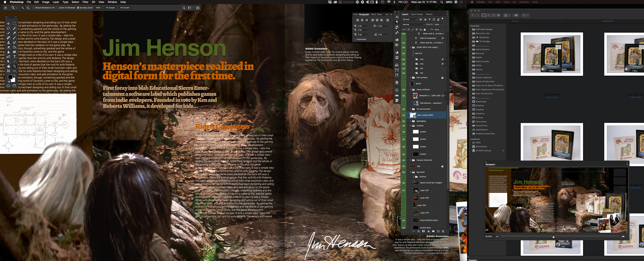Switch to the Layer Comps tab
The width and height of the screenshot is (644, 261).
417,14
